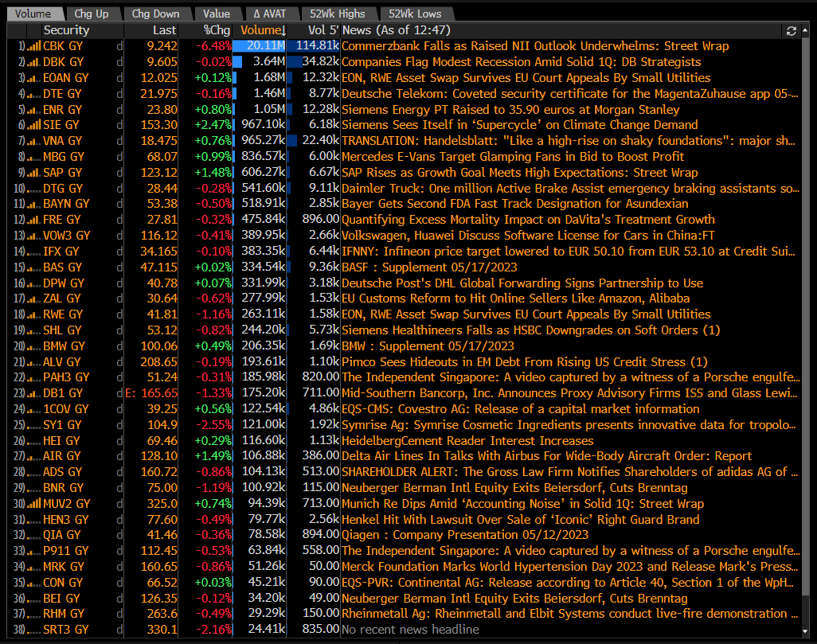Select the PAH3 GY security
The width and height of the screenshot is (817, 644).
click(66, 377)
